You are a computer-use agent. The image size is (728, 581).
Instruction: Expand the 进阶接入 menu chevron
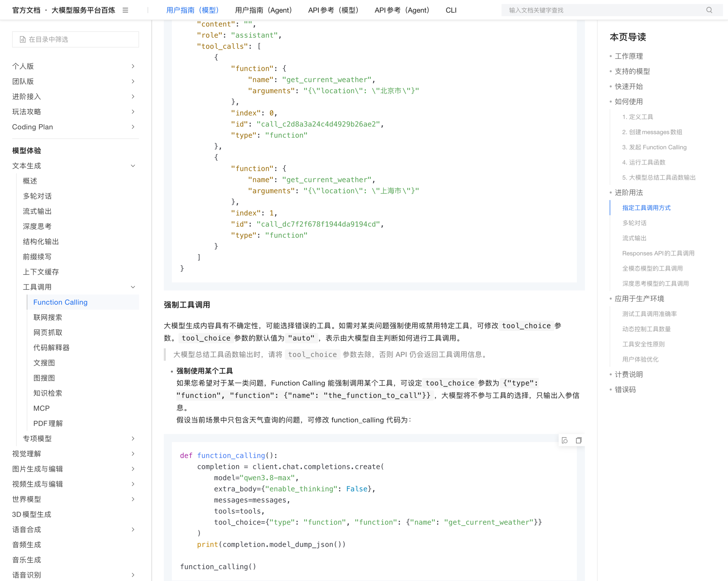(133, 97)
